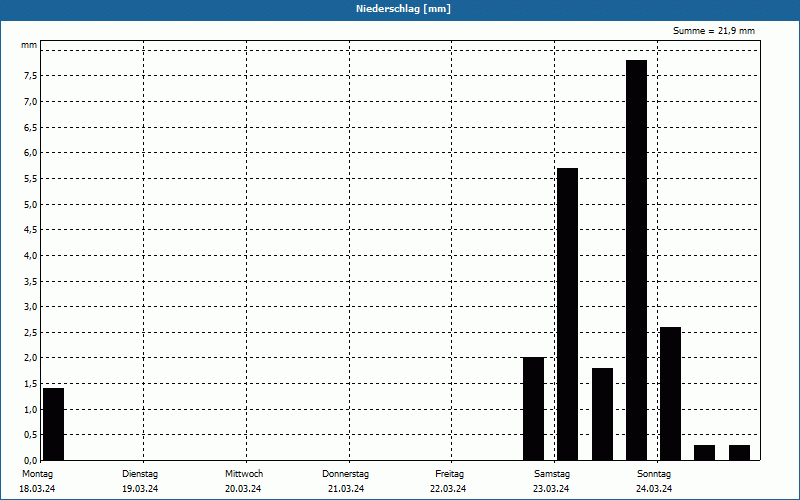Screen dimensions: 800x500
Task: Select the 3,0 y-axis value
Action: (31, 307)
